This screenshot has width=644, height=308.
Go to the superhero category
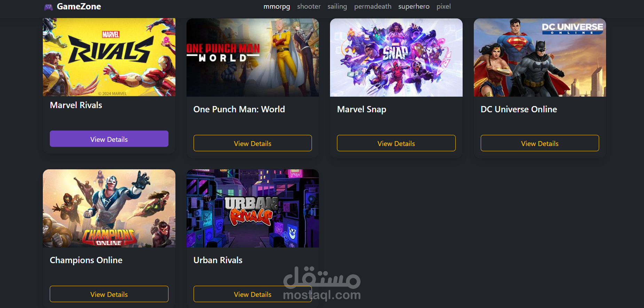414,7
